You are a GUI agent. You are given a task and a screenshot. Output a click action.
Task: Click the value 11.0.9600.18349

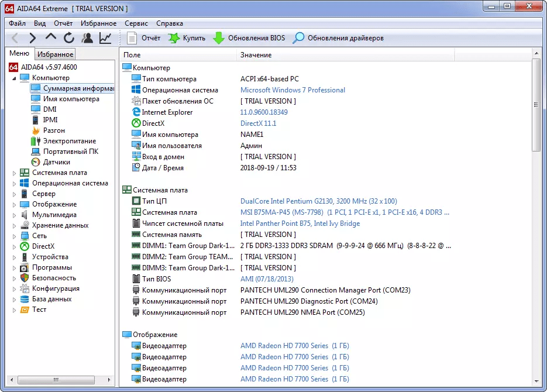coord(264,112)
